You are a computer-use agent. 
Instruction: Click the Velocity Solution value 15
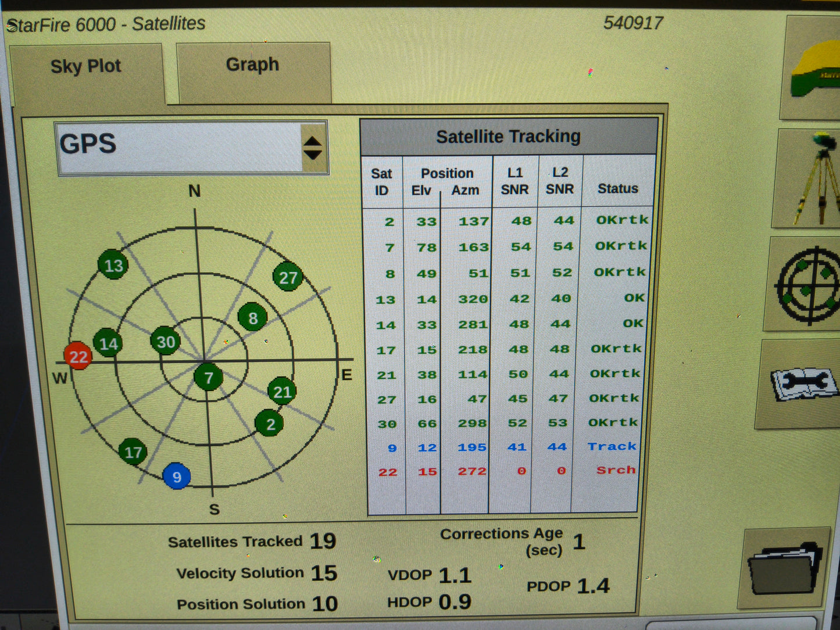324,573
